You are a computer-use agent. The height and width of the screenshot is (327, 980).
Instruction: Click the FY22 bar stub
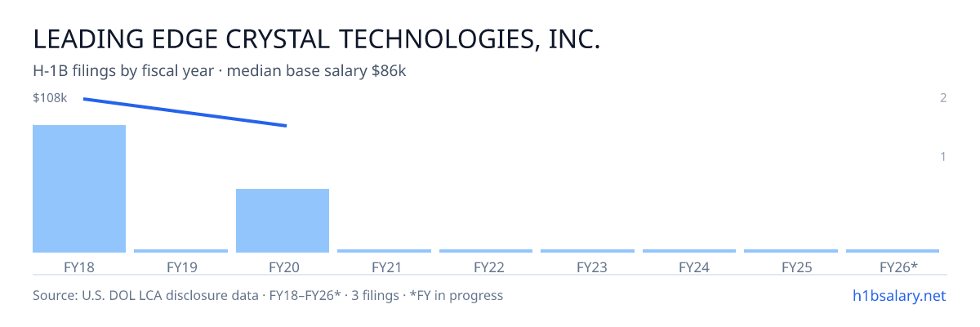tap(486, 251)
